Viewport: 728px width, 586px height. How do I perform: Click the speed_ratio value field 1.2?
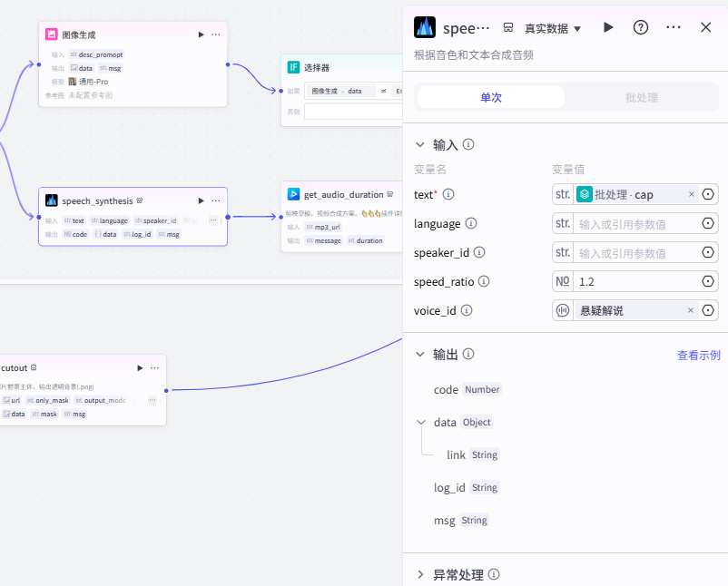click(x=636, y=281)
